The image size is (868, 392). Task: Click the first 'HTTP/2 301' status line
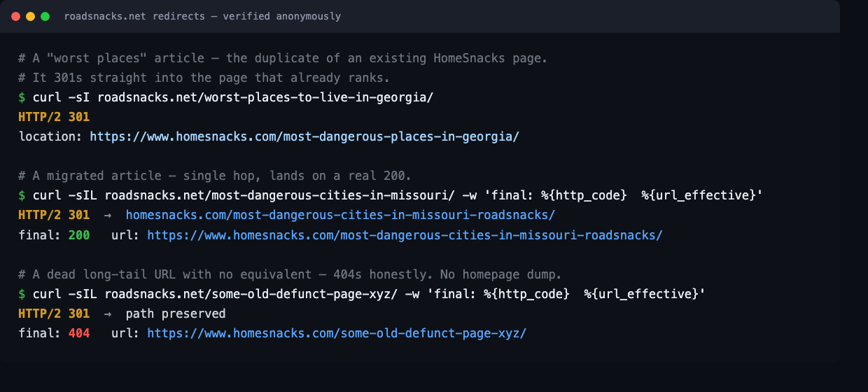[x=54, y=117]
